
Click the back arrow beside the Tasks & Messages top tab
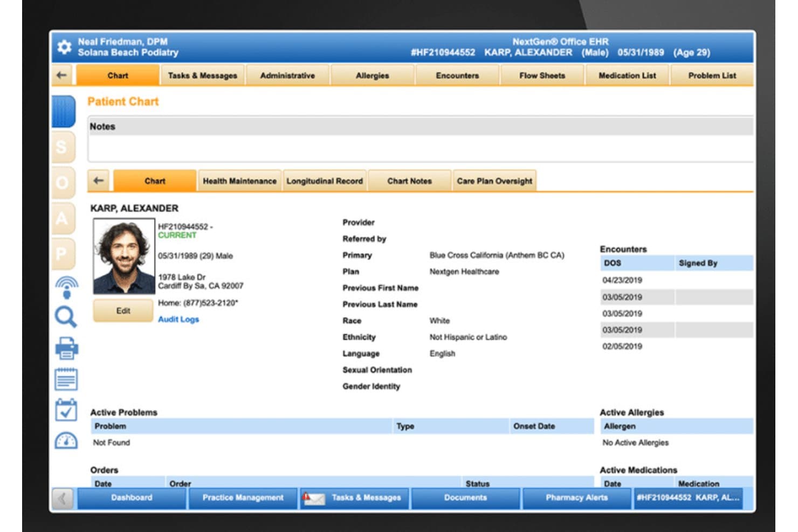(x=62, y=75)
